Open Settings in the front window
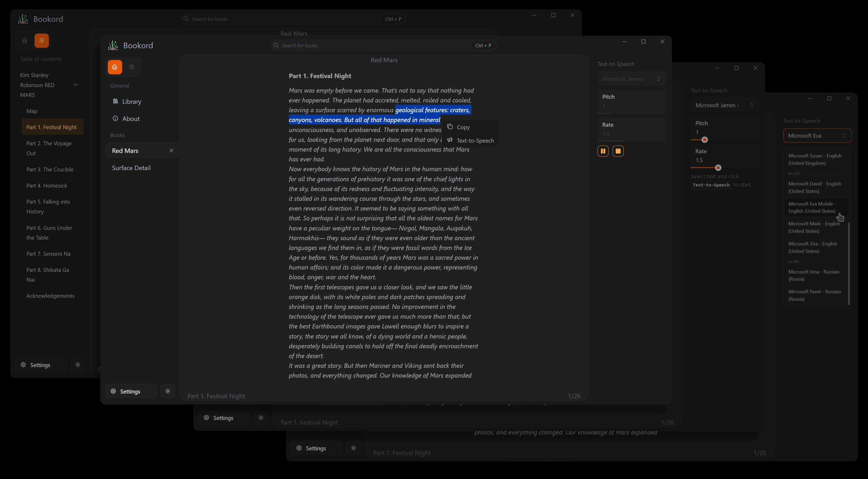The image size is (868, 479). (130, 391)
